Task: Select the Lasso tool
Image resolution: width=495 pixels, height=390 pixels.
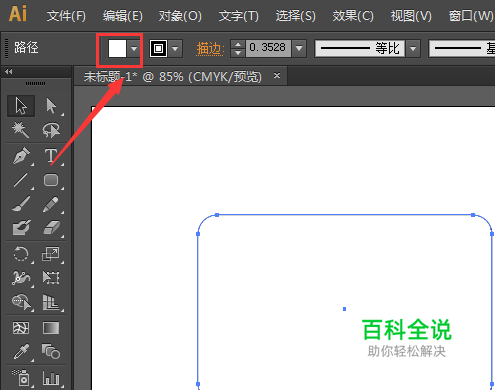Action: 51,130
